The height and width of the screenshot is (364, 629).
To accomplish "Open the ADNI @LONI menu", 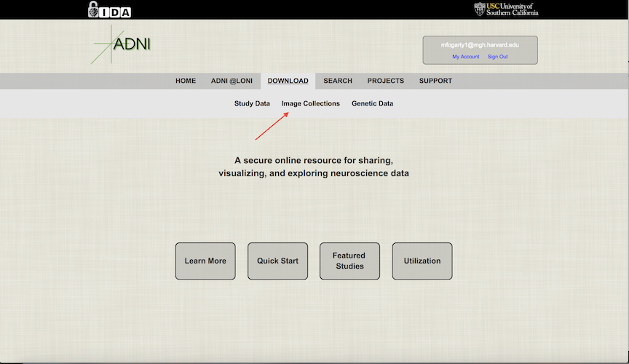I will (232, 81).
